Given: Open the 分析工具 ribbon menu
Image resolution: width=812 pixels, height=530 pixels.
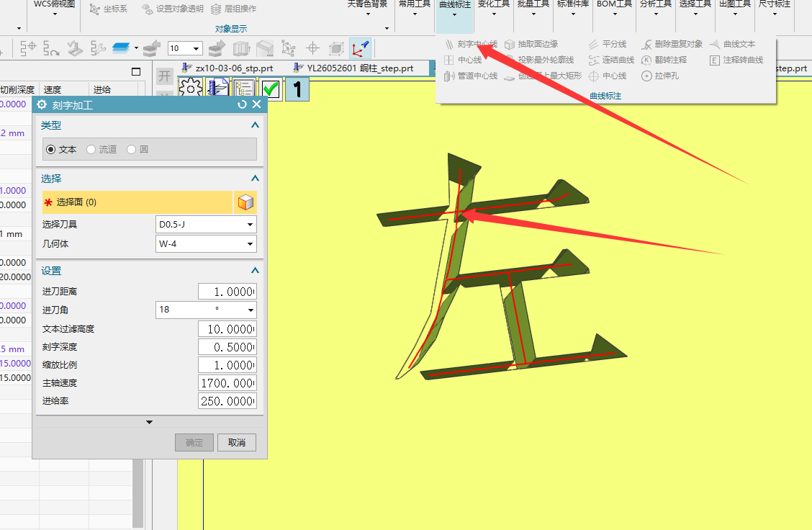Looking at the screenshot, I should tap(656, 9).
